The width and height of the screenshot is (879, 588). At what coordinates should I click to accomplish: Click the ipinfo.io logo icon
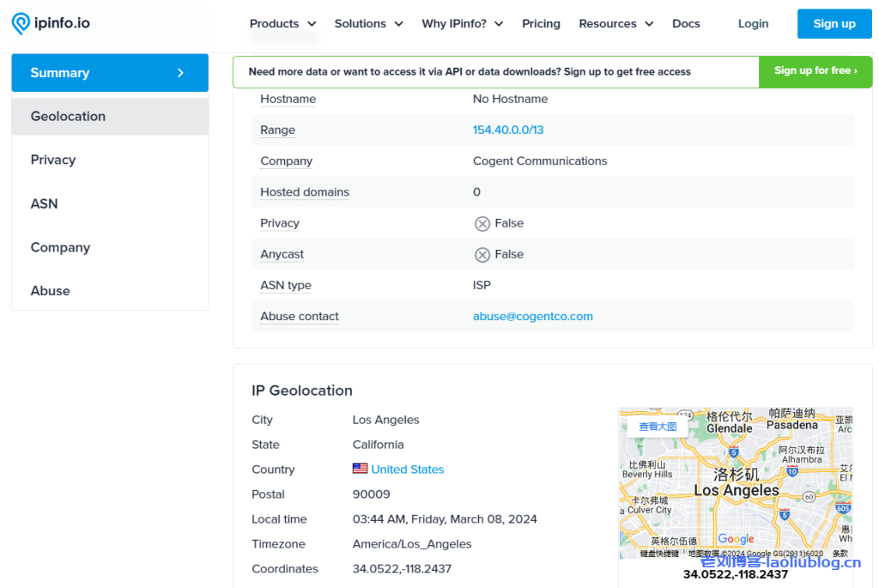(21, 23)
